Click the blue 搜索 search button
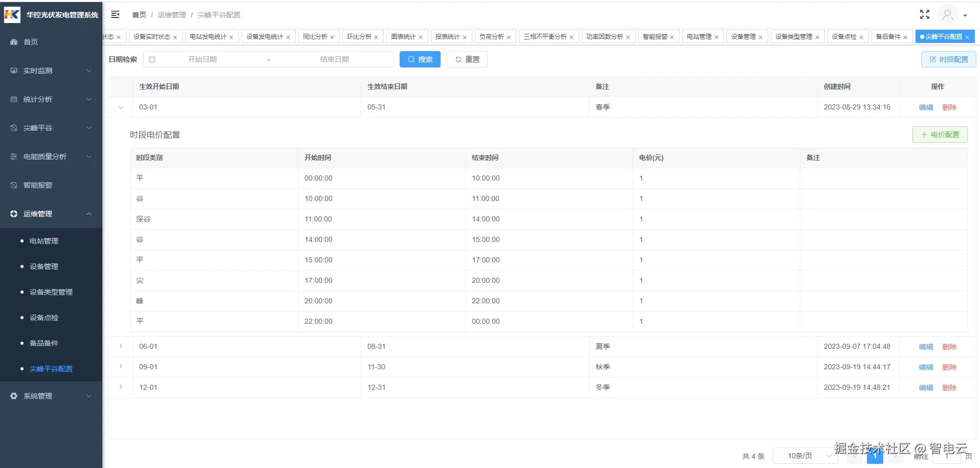Viewport: 980px width, 468px height. point(420,59)
